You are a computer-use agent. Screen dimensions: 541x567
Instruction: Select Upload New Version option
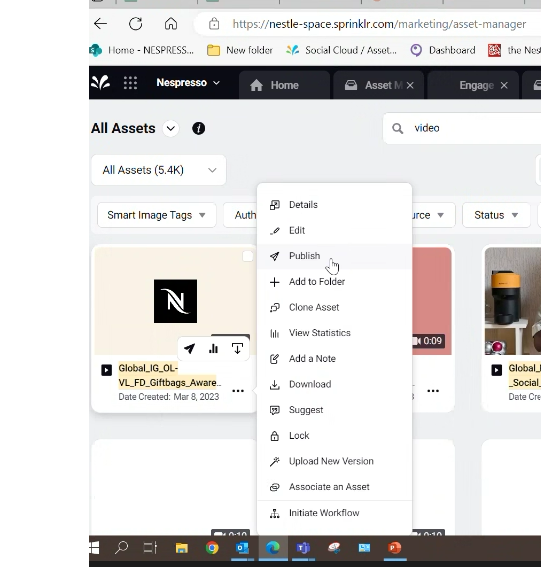(x=335, y=461)
